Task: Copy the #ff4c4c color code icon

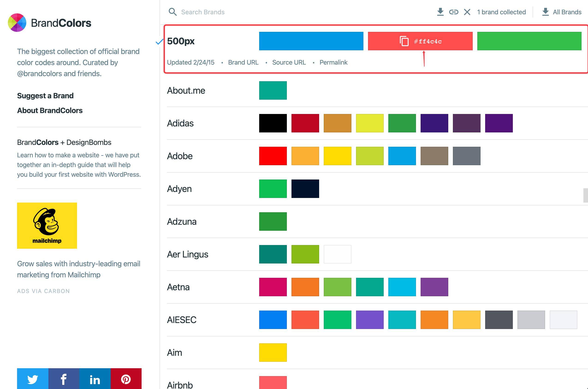Action: pyautogui.click(x=404, y=41)
